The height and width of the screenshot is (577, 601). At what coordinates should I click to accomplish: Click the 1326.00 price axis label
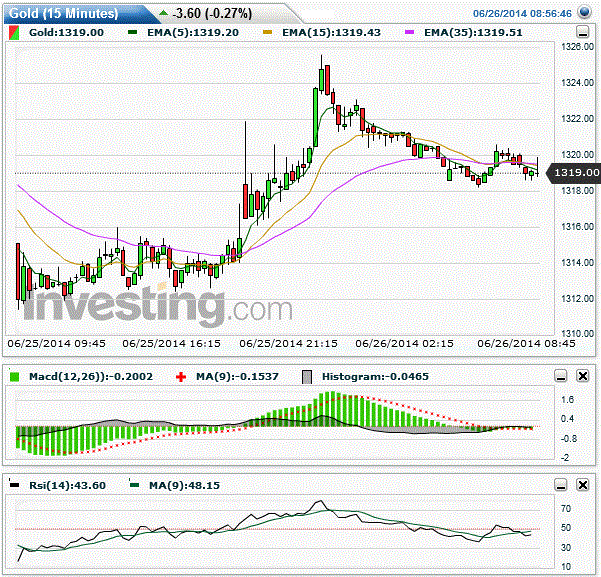pos(578,47)
